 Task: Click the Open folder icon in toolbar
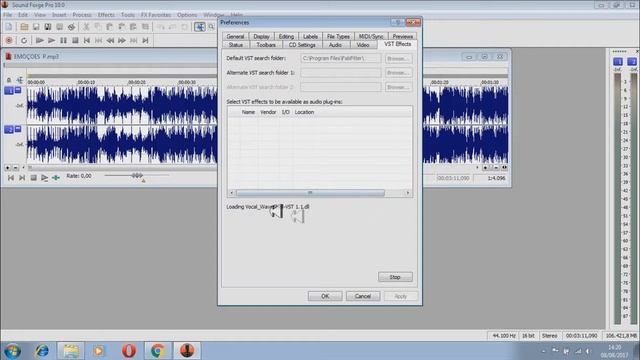tap(24, 27)
